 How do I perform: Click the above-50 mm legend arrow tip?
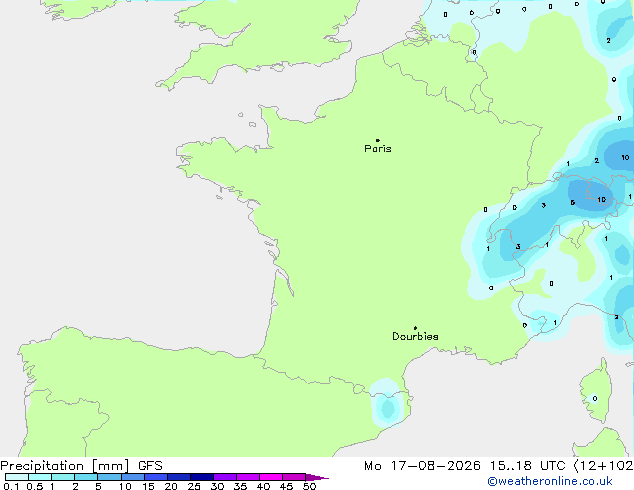[317, 477]
